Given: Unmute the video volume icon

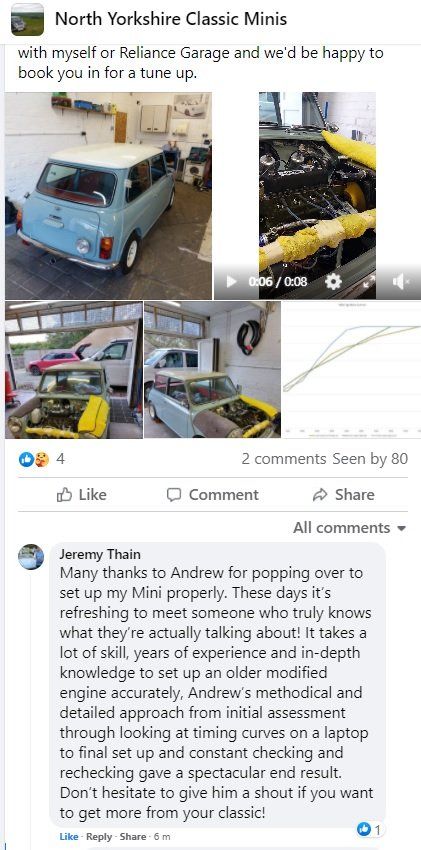Looking at the screenshot, I should [400, 281].
